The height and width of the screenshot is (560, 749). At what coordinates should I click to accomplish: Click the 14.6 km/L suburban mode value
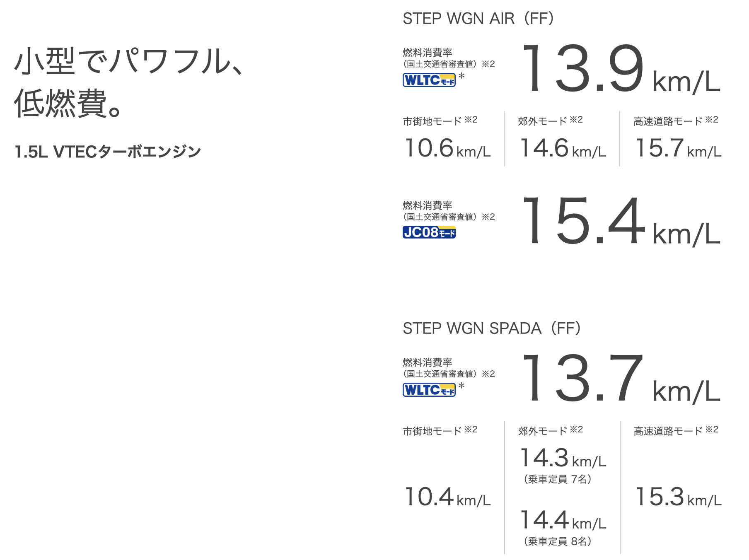coord(563,149)
